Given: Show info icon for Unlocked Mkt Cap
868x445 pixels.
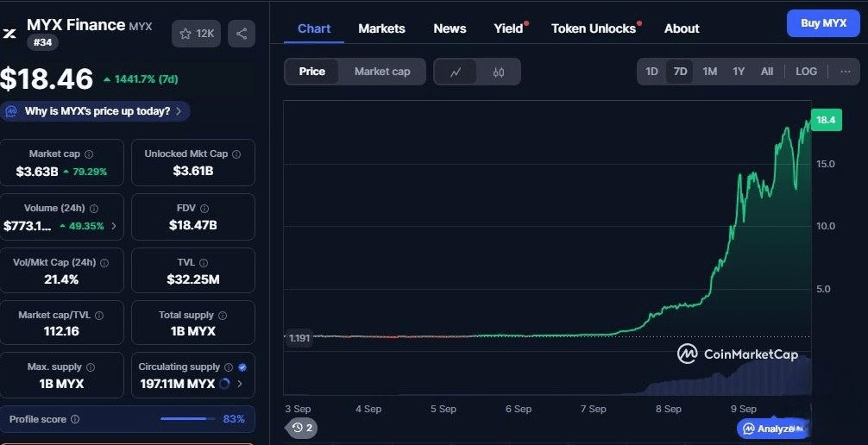Looking at the screenshot, I should (236, 154).
